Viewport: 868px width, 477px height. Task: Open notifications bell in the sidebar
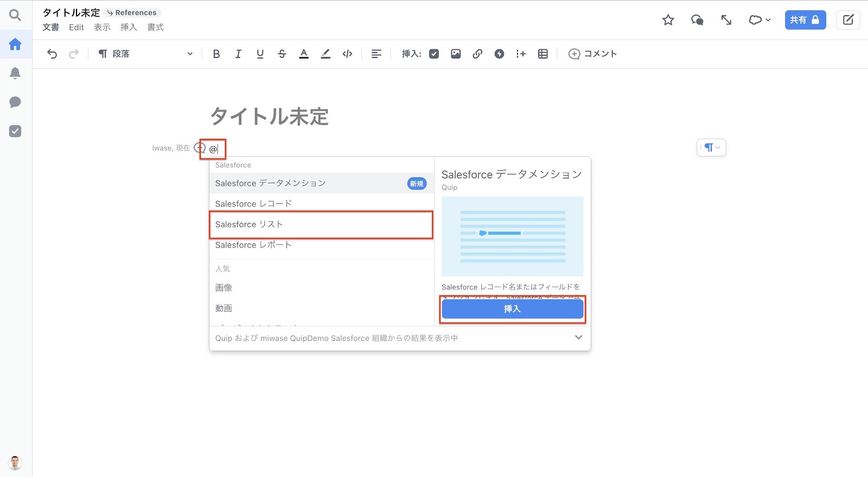click(15, 73)
